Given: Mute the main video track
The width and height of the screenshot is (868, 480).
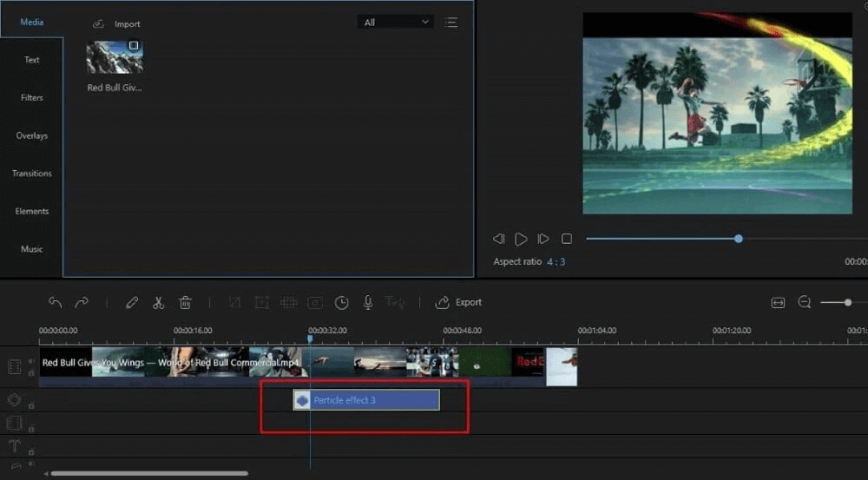Looking at the screenshot, I should click(32, 361).
